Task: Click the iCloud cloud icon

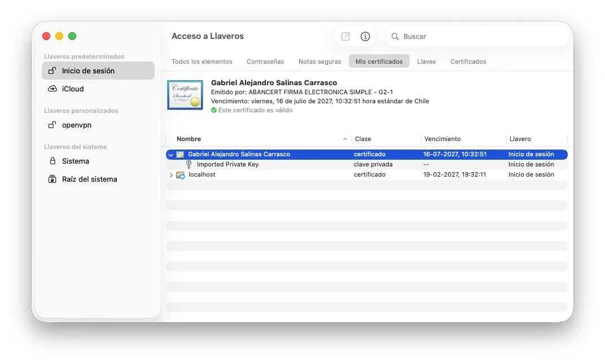Action: [x=52, y=89]
